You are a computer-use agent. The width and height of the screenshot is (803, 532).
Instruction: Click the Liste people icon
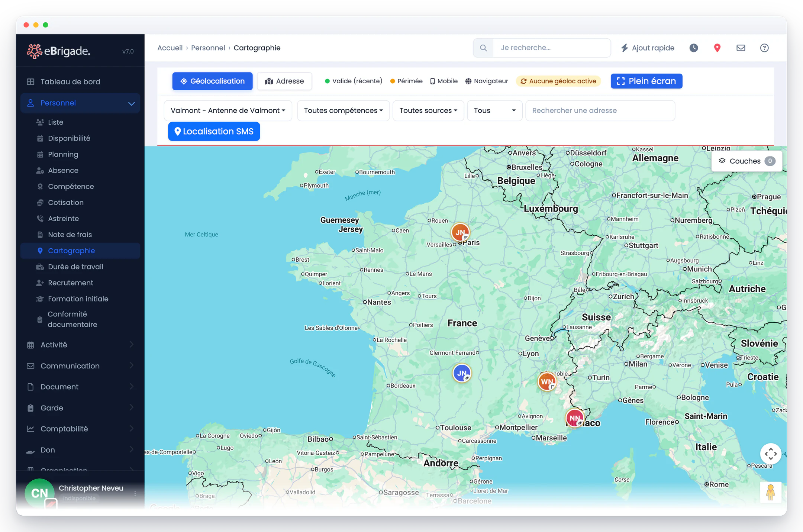40,122
